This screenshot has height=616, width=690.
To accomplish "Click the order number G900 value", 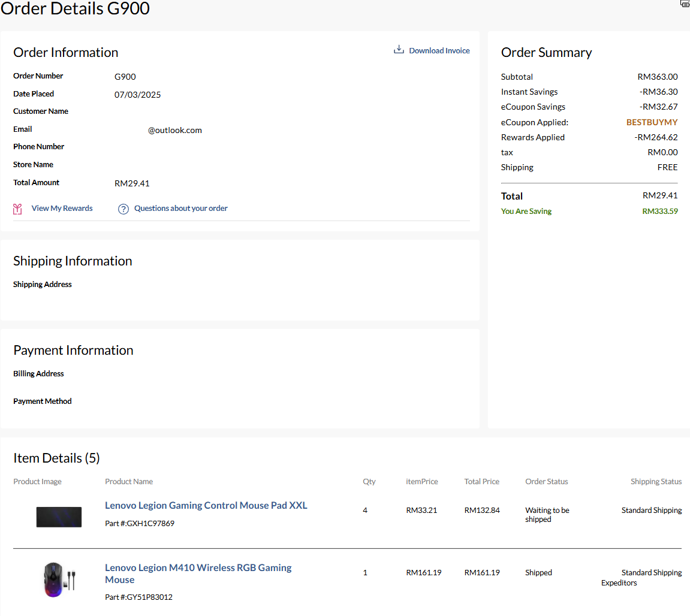I will tap(125, 77).
